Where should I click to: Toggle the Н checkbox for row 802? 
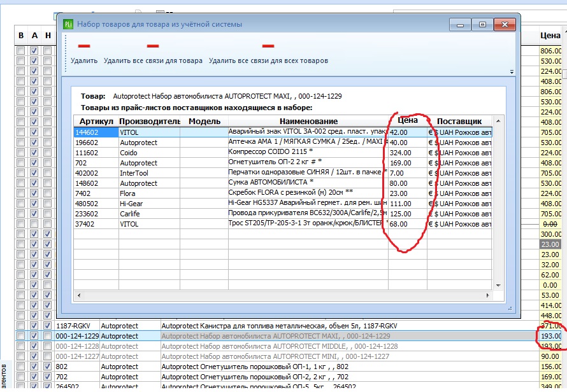click(47, 367)
